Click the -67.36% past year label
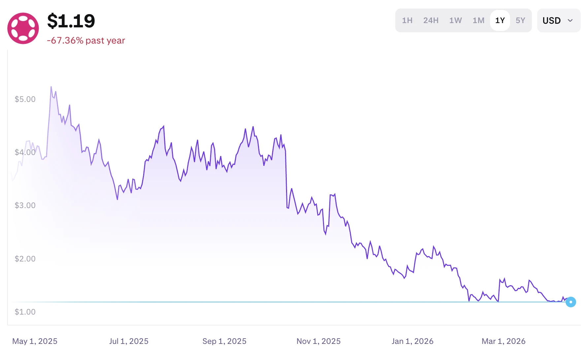The width and height of the screenshot is (588, 364). 86,41
